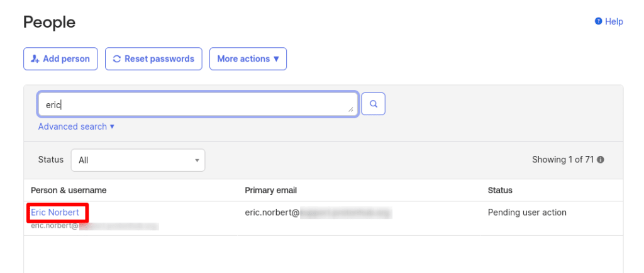The height and width of the screenshot is (273, 644).
Task: Click the eric.norbert primary email cell
Action: (318, 213)
